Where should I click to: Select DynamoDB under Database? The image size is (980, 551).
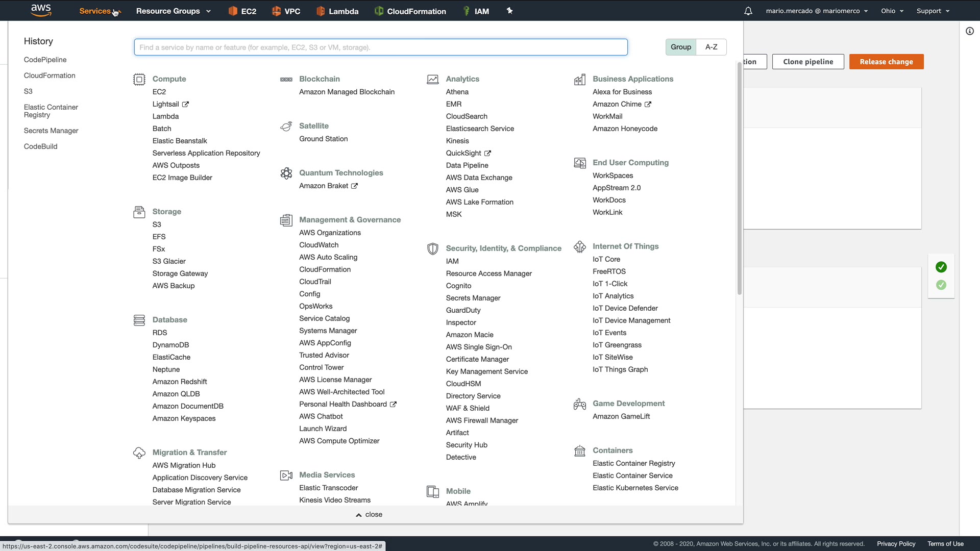(170, 345)
